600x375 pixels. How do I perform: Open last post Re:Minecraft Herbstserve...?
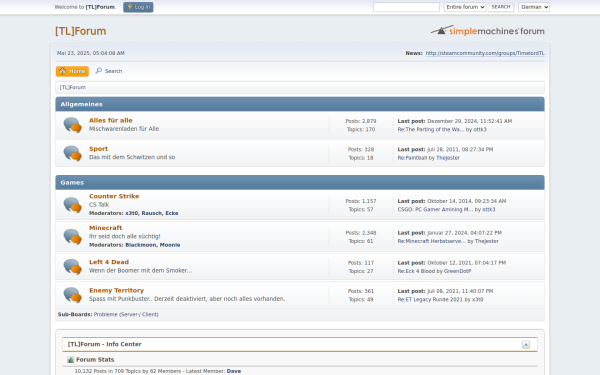(x=432, y=241)
